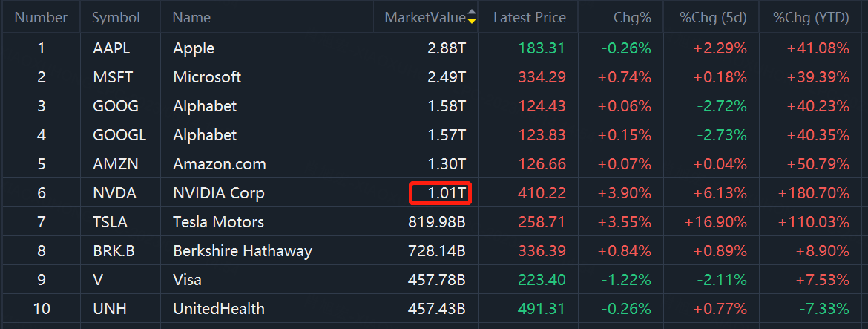Image resolution: width=868 pixels, height=329 pixels.
Task: Click Amazon's +50.79% YTD change
Action: point(818,164)
